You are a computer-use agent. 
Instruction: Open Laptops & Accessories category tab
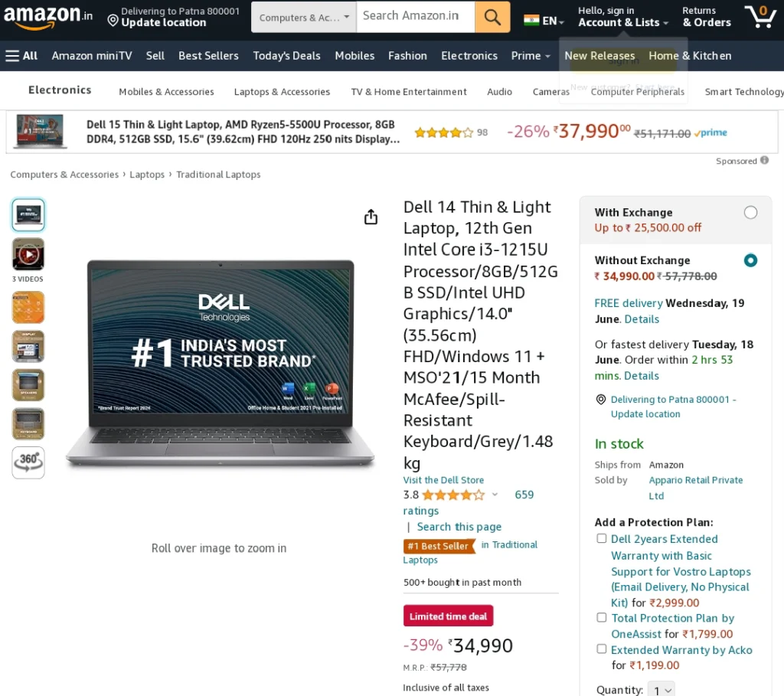click(282, 92)
